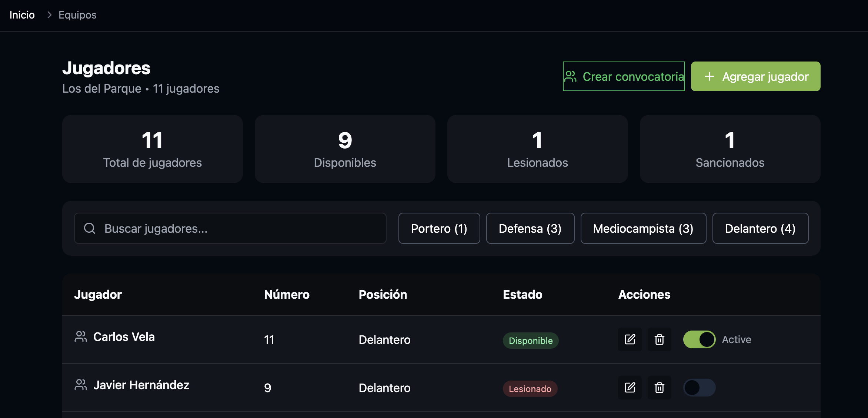Image resolution: width=868 pixels, height=418 pixels.
Task: Click edit icon for Carlos Vela
Action: click(630, 339)
